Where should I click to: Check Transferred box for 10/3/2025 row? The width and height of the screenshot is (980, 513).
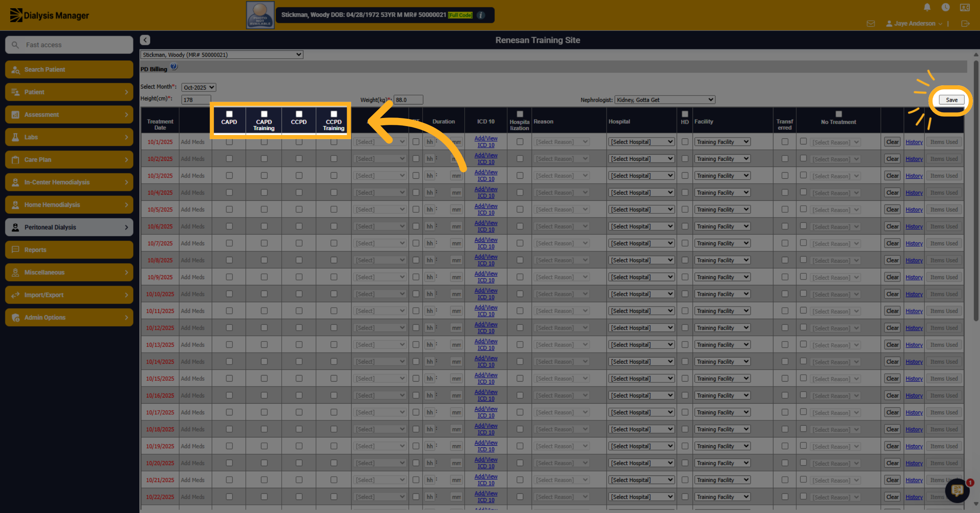coord(785,175)
